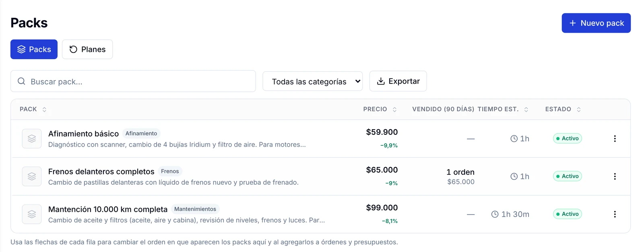This screenshot has height=252, width=644.
Task: Click Activo badge in Mantención 10.000 km row
Action: 568,214
